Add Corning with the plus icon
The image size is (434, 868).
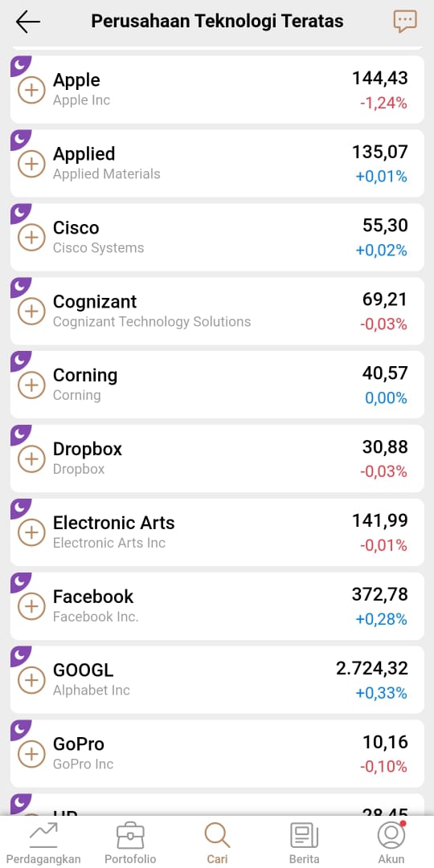click(x=31, y=385)
